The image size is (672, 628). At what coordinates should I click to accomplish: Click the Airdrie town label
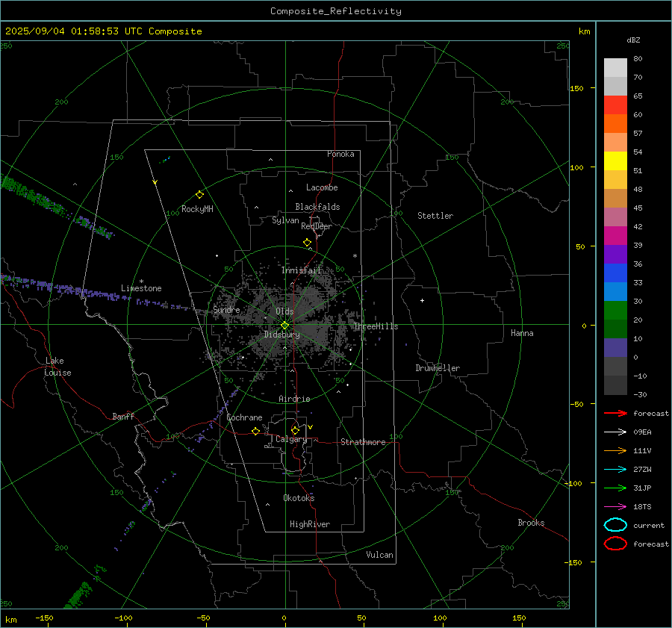coord(294,399)
